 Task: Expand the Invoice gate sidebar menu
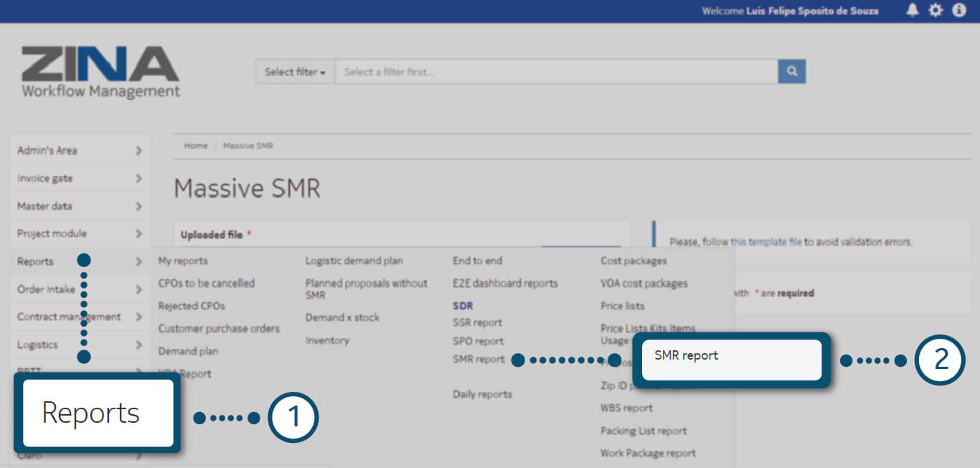click(80, 178)
